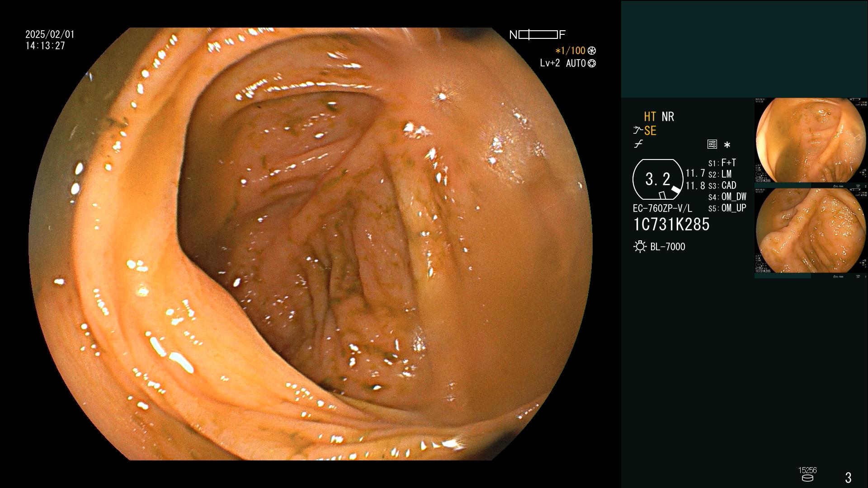Click the settings sliders icon
868x488 pixels.
pos(712,144)
